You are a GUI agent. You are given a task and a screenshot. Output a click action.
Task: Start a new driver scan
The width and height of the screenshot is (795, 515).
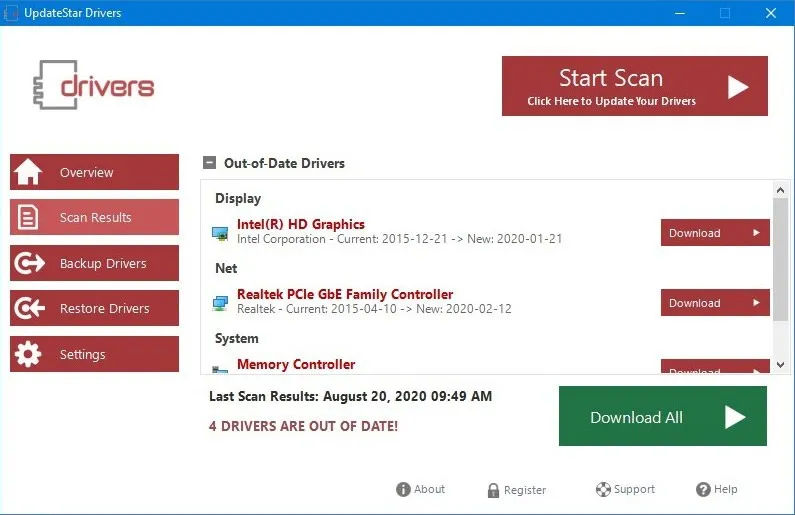(x=635, y=86)
